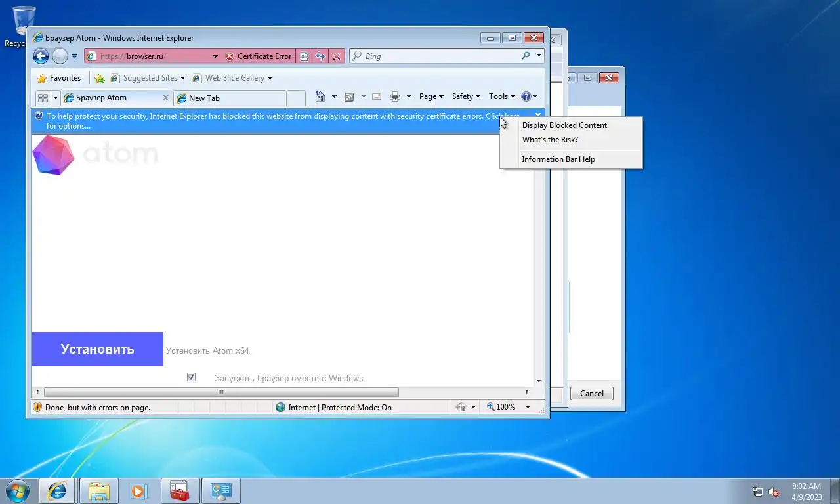
Task: Open Quick Tabs grid icon
Action: coord(43,98)
